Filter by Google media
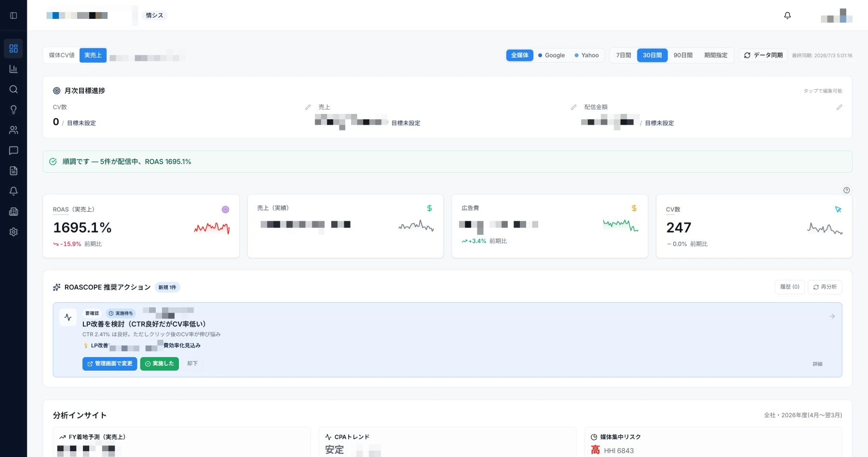This screenshot has height=457, width=868. pos(551,55)
